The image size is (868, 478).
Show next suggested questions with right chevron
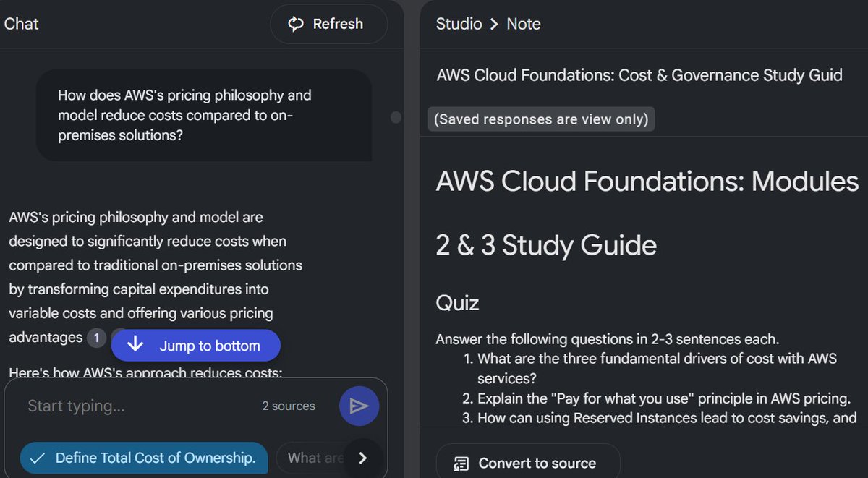pyautogui.click(x=363, y=458)
